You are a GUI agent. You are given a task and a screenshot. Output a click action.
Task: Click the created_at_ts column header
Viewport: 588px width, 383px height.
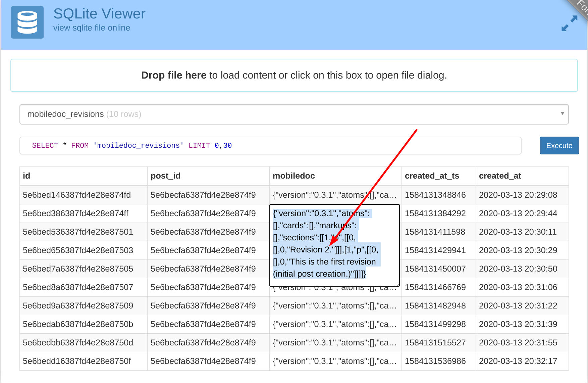click(x=438, y=176)
